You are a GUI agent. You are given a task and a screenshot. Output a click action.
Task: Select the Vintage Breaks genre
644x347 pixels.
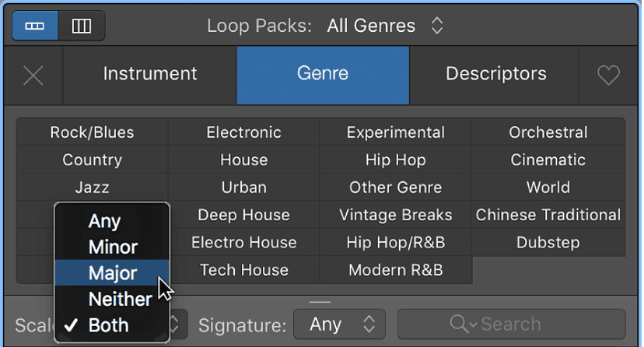(396, 215)
